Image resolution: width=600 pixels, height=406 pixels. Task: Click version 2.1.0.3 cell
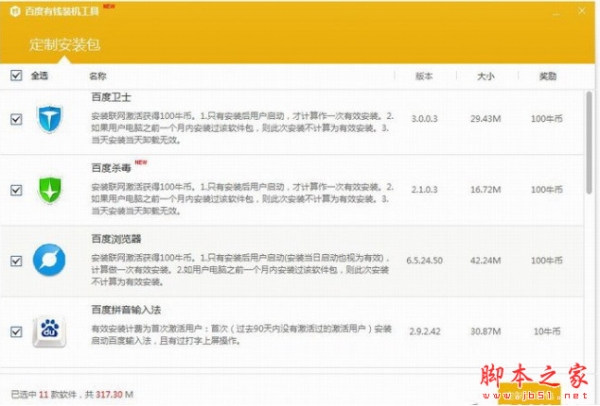click(424, 189)
